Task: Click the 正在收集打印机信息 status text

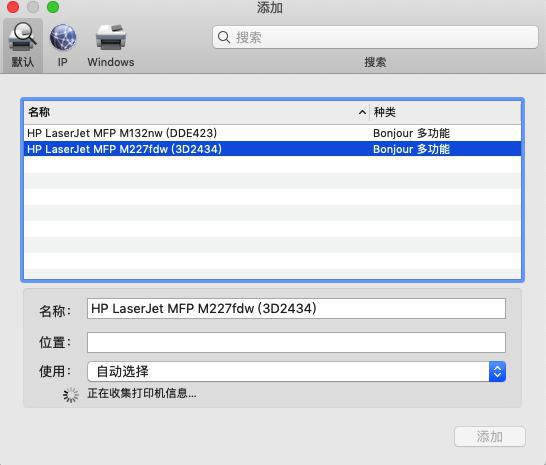Action: pos(142,394)
